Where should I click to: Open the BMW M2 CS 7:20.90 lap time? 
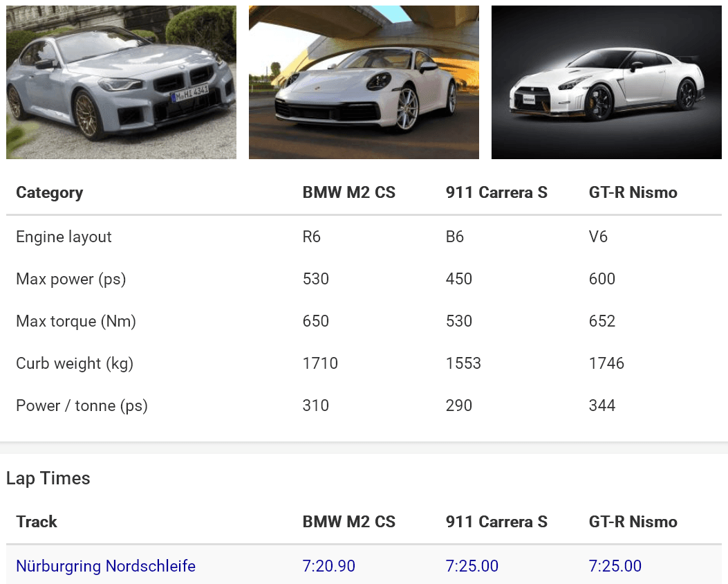(x=329, y=566)
